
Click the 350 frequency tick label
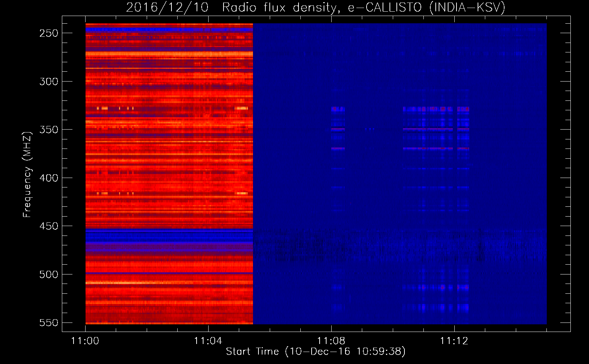pos(49,130)
